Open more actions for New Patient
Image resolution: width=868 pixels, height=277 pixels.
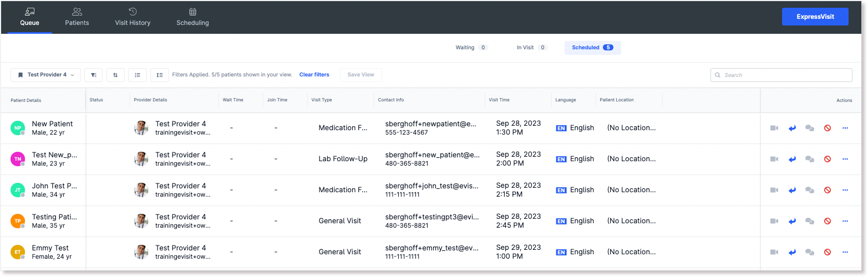pos(845,128)
